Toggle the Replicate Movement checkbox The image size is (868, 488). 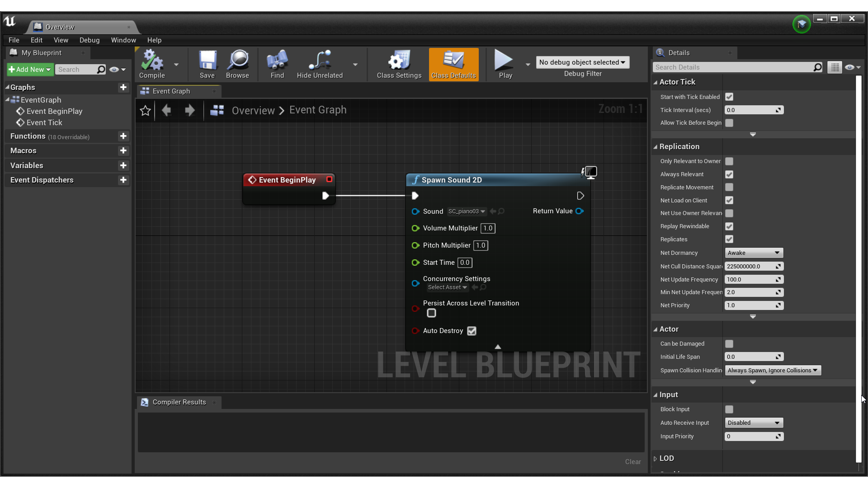(x=729, y=187)
